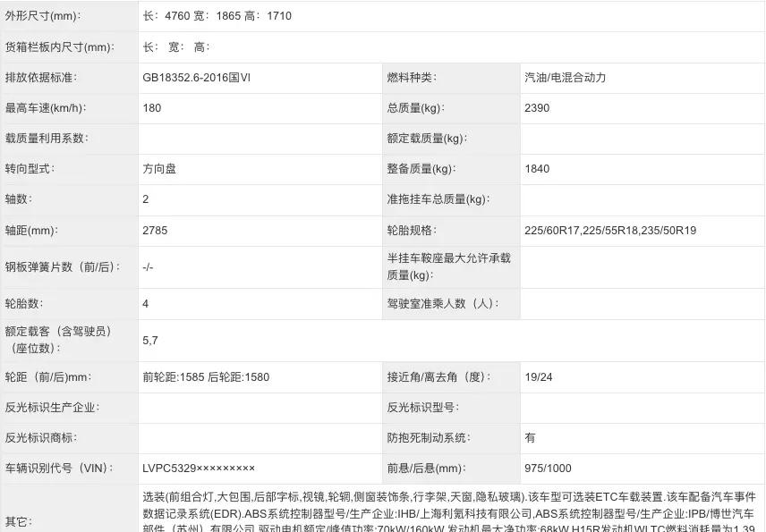Select the VIN value LVPC5329×××××××××
The height and width of the screenshot is (532, 766).
[199, 468]
